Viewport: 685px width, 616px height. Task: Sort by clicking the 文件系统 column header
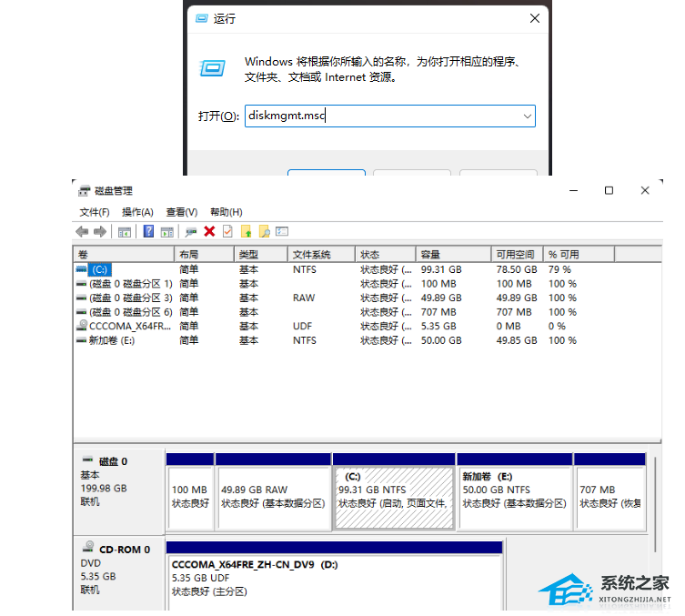311,255
